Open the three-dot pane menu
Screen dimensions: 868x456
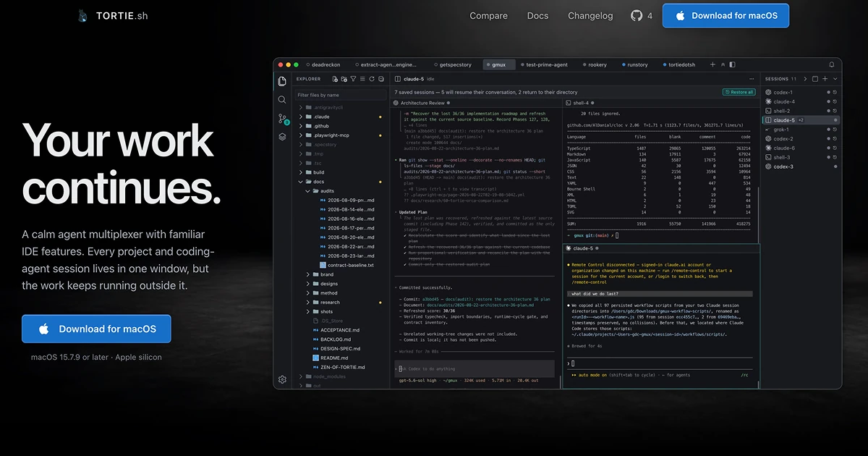tap(752, 79)
